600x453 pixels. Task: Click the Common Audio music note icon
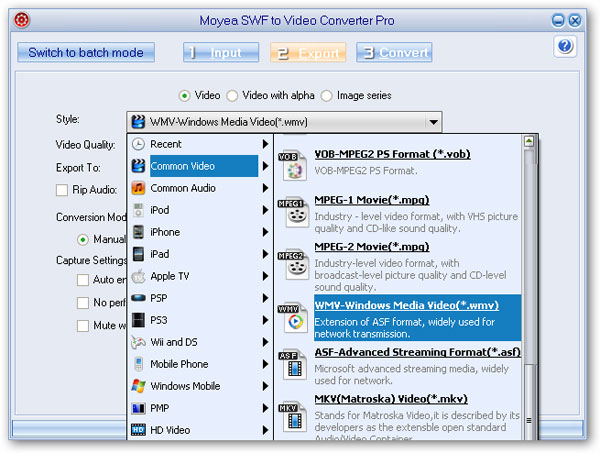tap(138, 188)
